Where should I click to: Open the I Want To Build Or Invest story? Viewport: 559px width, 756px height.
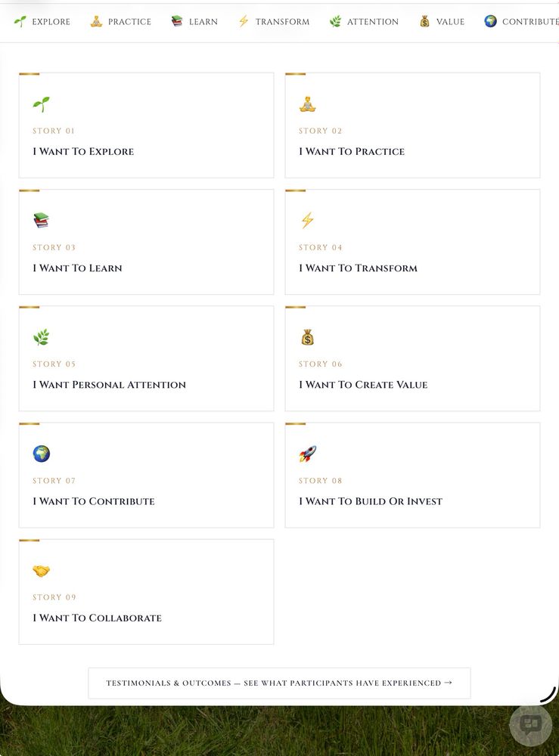pos(412,476)
